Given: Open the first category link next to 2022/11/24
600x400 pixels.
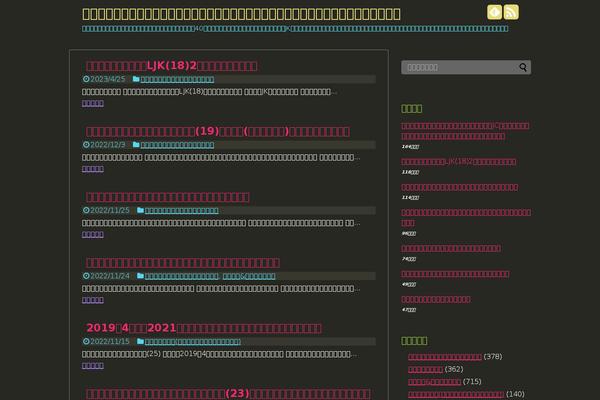Looking at the screenshot, I should [x=182, y=276].
